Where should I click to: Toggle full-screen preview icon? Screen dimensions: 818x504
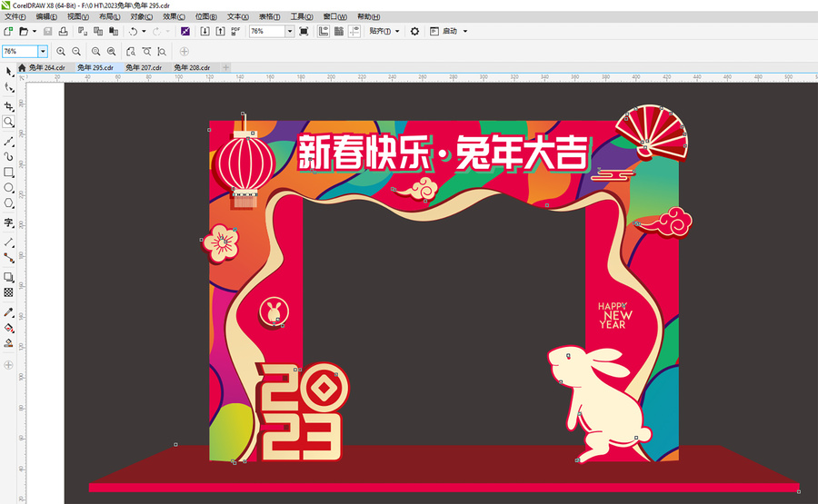304,31
